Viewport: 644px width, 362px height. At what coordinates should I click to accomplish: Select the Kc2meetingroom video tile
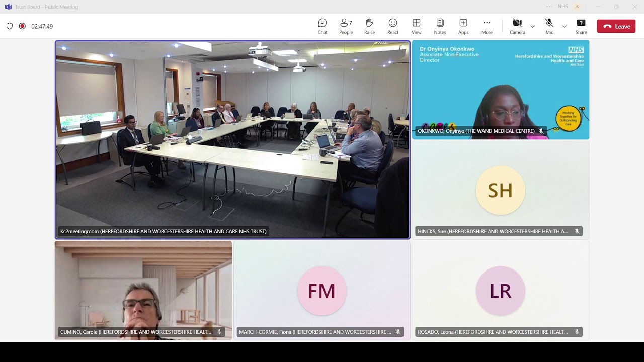click(x=232, y=139)
